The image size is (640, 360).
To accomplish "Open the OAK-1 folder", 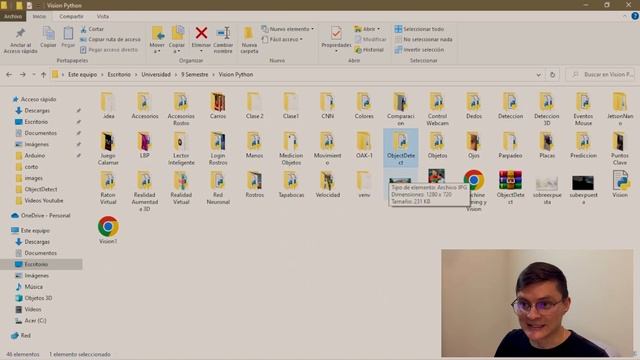I will (364, 145).
